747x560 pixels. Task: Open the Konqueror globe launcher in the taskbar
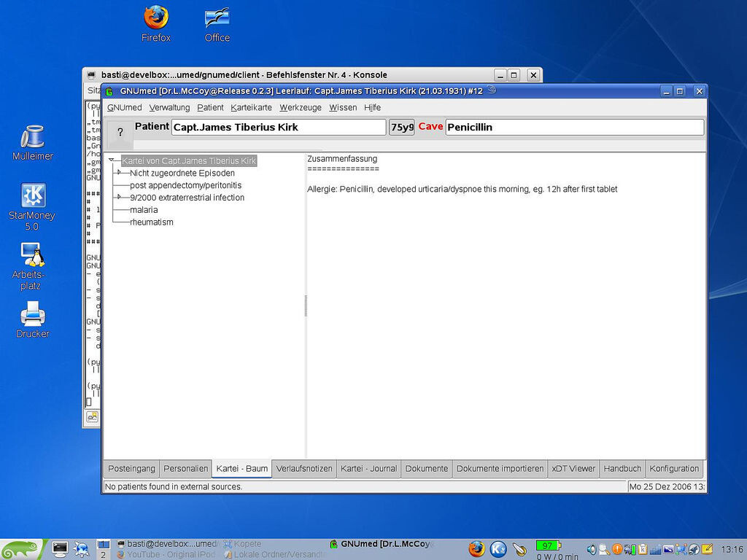(x=82, y=549)
